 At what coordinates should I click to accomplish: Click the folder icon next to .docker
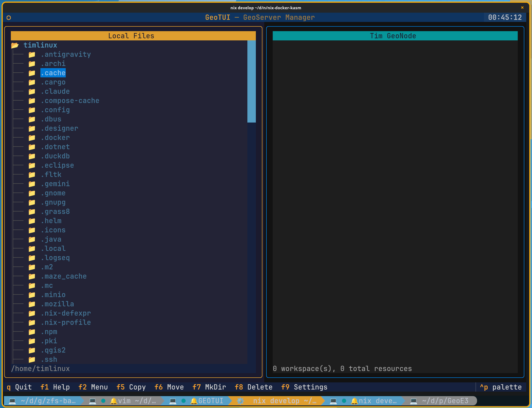coord(32,138)
